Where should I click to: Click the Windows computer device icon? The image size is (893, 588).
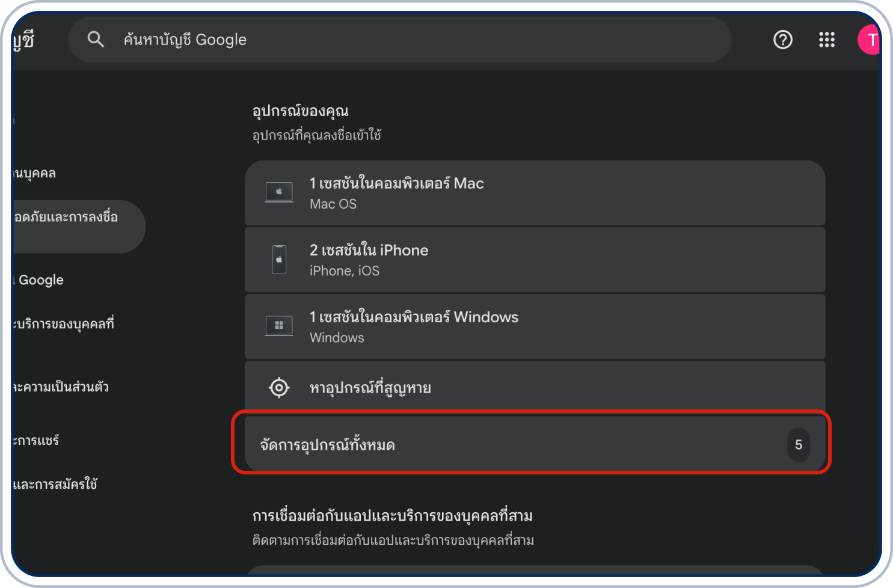pyautogui.click(x=279, y=326)
